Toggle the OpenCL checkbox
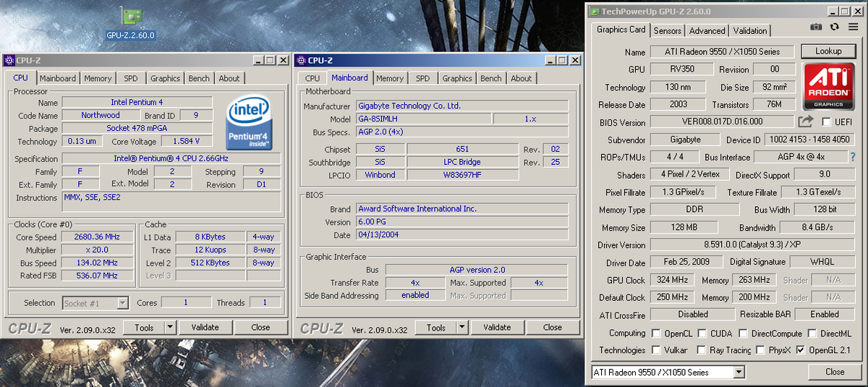868x387 pixels. coord(656,333)
